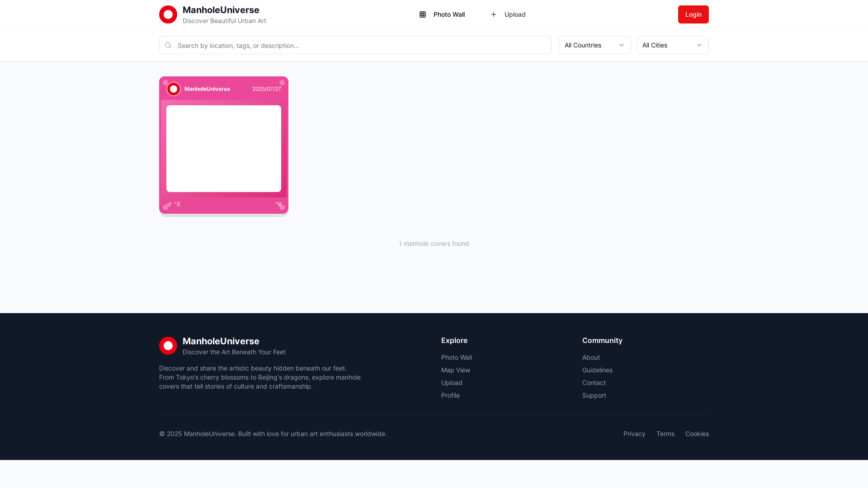The height and width of the screenshot is (488, 868).
Task: Click the Login button
Action: tap(693, 14)
